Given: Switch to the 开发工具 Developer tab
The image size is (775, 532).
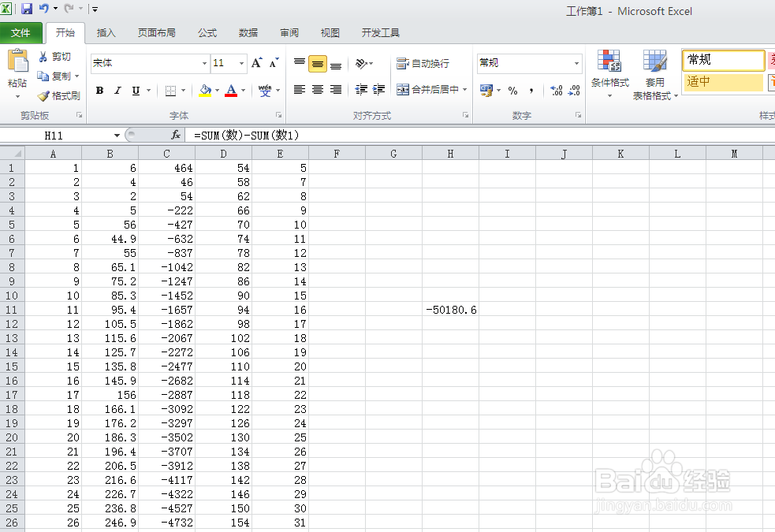Looking at the screenshot, I should [x=381, y=33].
